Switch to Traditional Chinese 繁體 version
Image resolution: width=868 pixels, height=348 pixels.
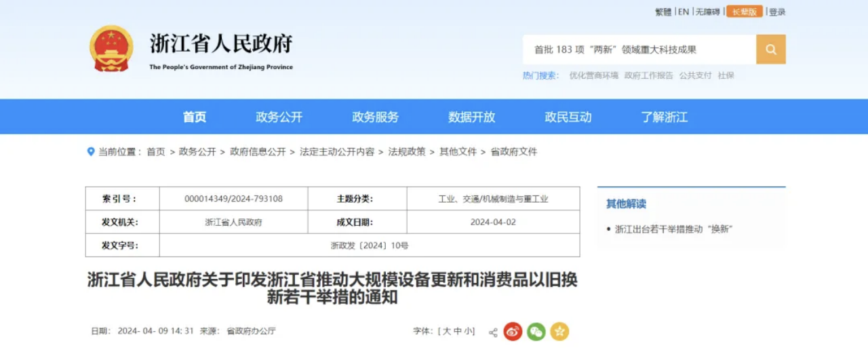(x=663, y=12)
